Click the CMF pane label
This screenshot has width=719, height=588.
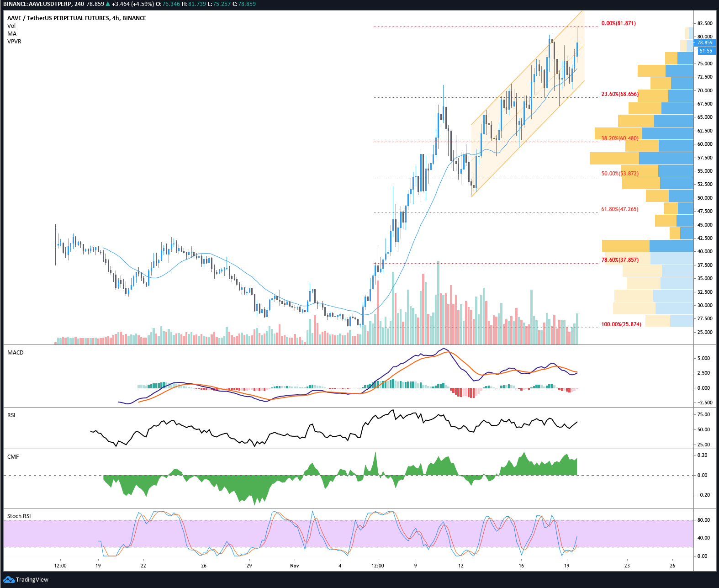13,457
